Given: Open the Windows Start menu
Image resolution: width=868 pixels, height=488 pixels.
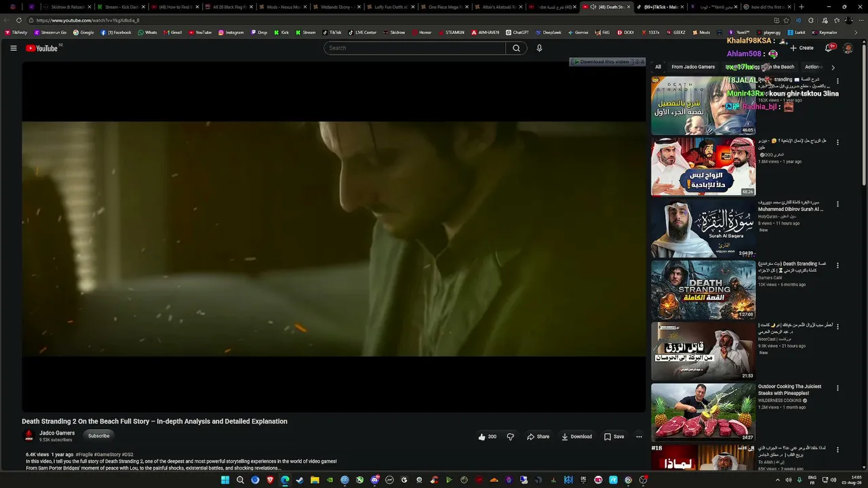Looking at the screenshot, I should pyautogui.click(x=225, y=480).
